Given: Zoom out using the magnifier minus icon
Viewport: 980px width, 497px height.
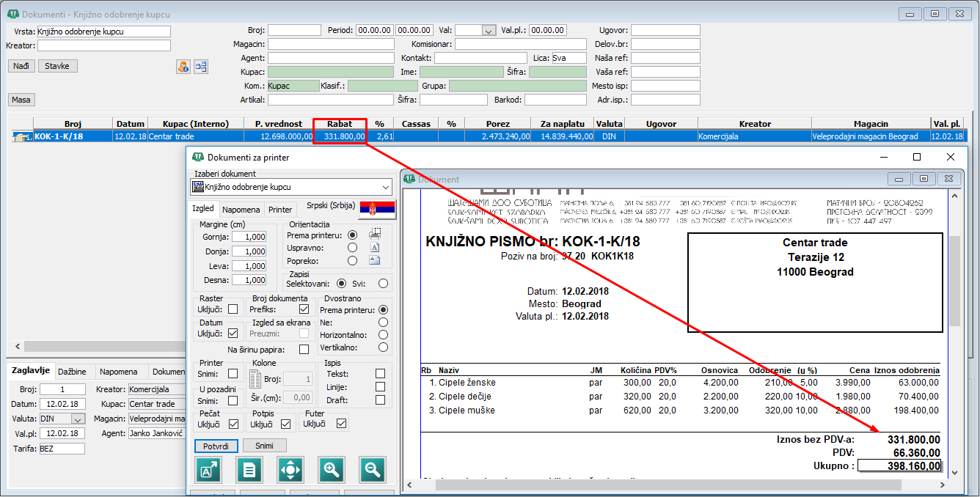Looking at the screenshot, I should point(373,469).
